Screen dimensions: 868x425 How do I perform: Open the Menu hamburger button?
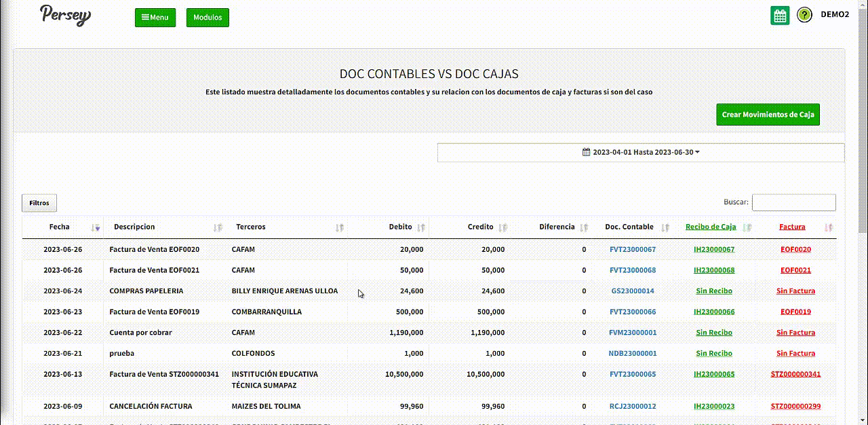click(x=155, y=18)
